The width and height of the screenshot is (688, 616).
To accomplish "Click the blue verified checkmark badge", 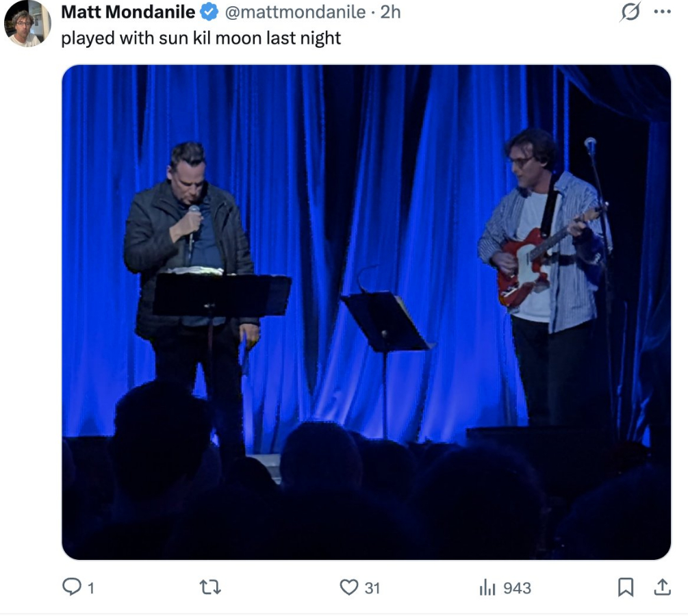I will 208,12.
